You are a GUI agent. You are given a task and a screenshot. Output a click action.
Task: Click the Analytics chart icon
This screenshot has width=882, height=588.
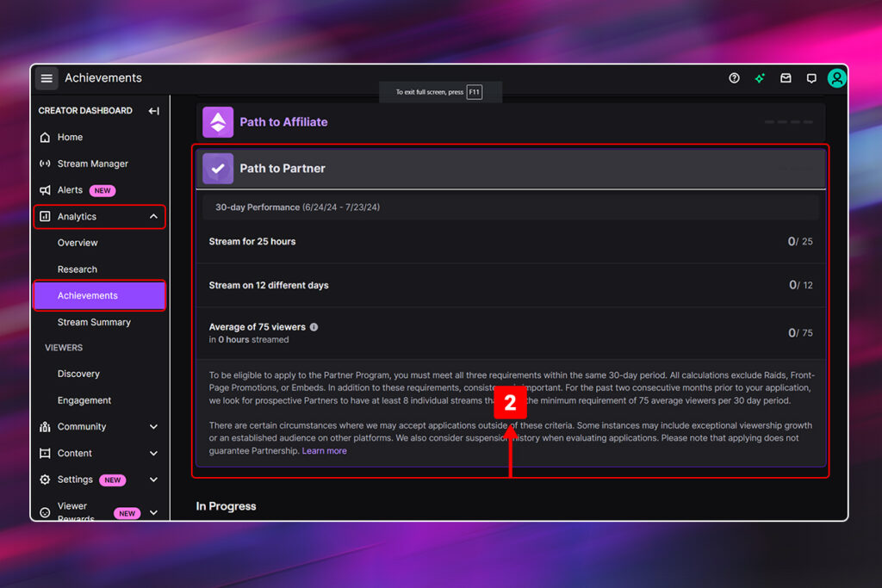click(x=45, y=216)
